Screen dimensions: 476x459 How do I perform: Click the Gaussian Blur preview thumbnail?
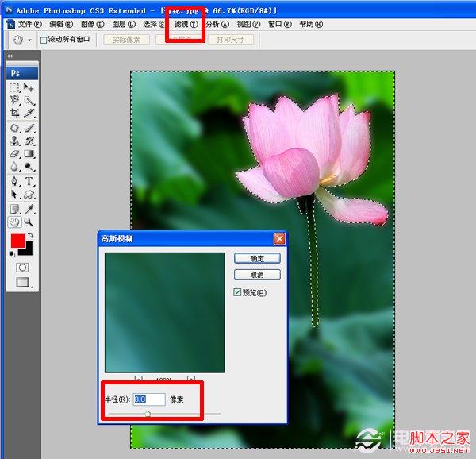165,313
